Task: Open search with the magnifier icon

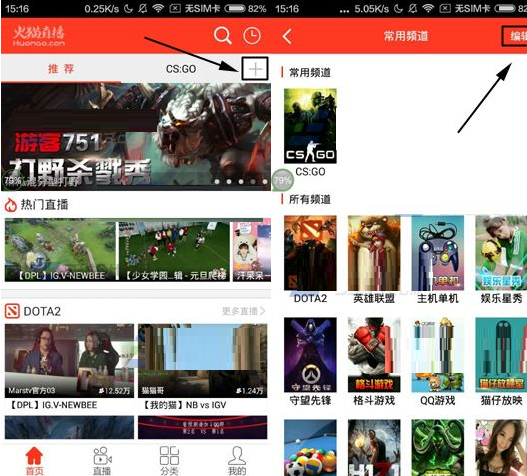Action: pyautogui.click(x=222, y=35)
